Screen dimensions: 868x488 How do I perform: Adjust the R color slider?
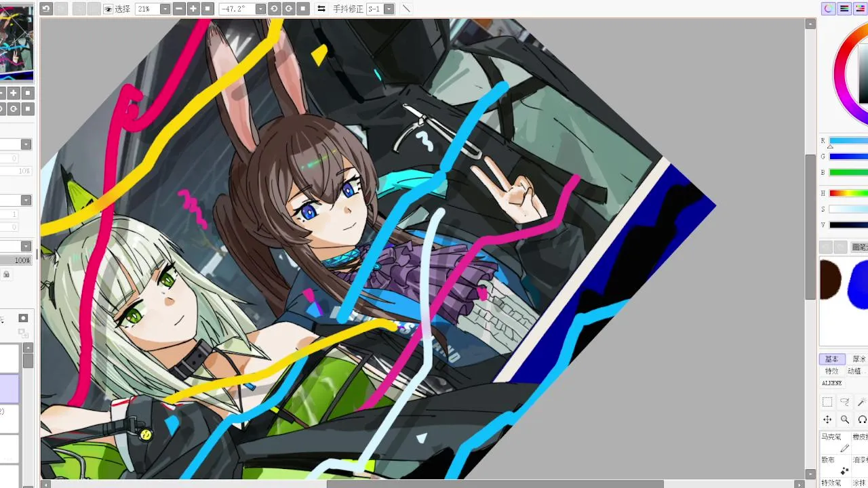[x=848, y=141]
